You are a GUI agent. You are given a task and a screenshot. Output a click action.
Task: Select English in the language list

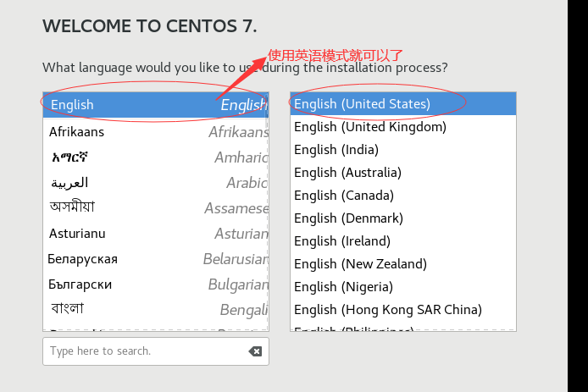(x=156, y=105)
